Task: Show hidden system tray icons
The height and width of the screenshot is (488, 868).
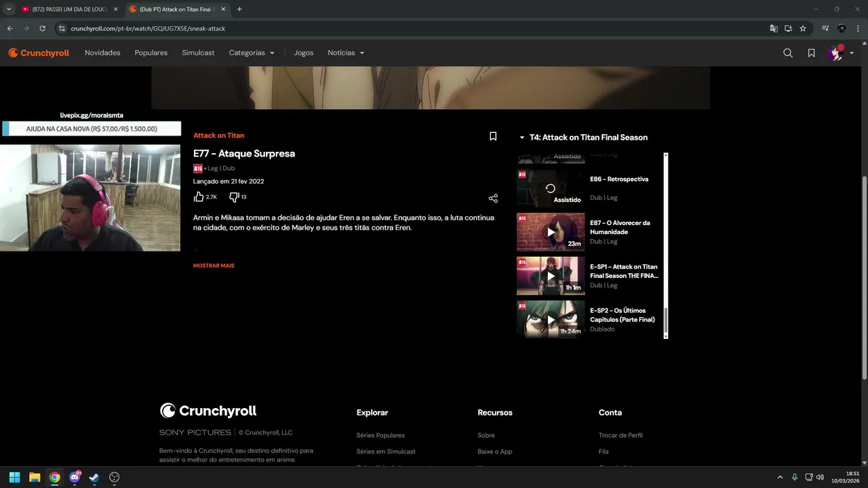Action: coord(780,477)
